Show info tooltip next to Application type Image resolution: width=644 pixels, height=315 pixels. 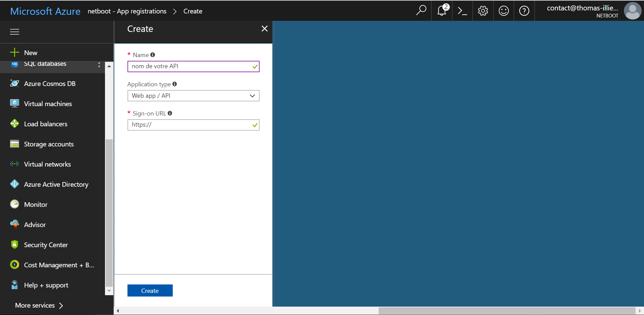tap(175, 84)
